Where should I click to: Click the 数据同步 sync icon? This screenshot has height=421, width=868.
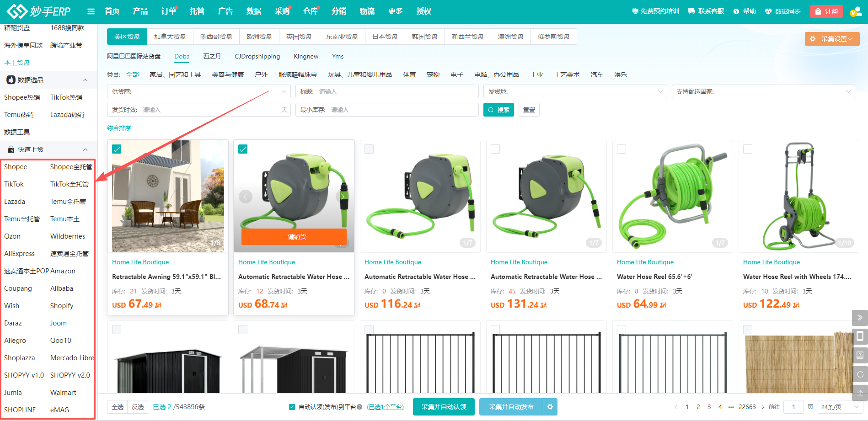point(768,11)
